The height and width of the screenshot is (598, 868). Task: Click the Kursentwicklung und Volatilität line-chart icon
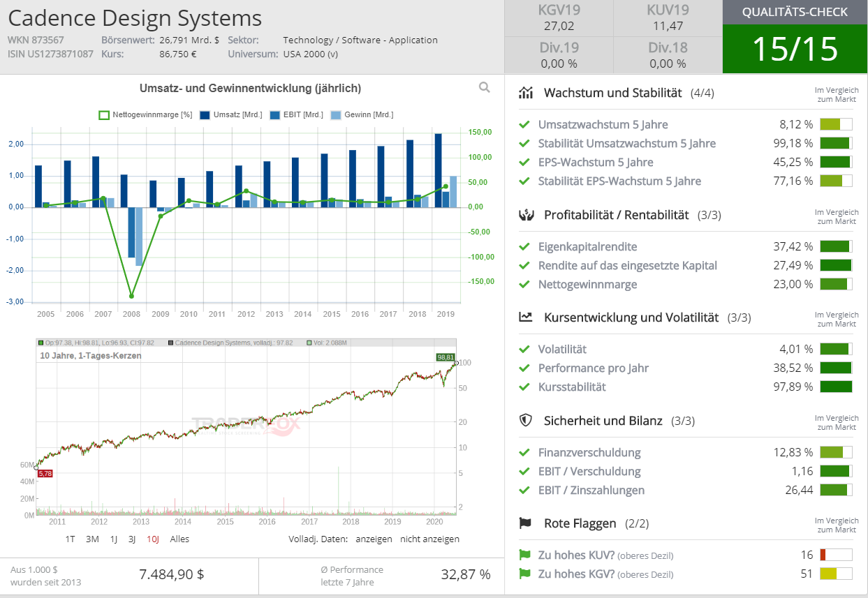click(526, 317)
